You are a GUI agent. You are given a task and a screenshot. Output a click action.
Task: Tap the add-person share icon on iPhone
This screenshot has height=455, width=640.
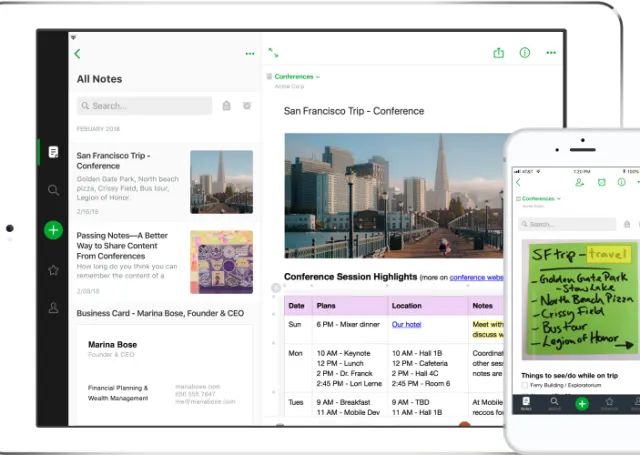580,182
